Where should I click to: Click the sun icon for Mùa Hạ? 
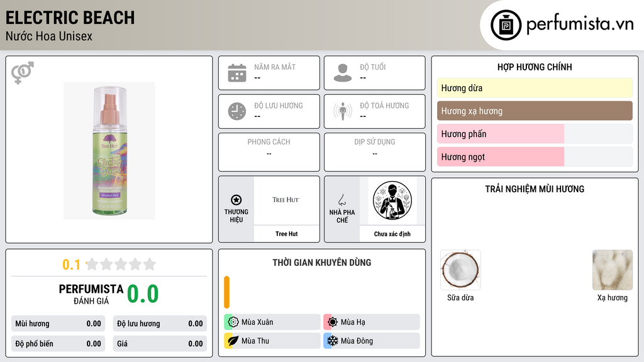332,322
